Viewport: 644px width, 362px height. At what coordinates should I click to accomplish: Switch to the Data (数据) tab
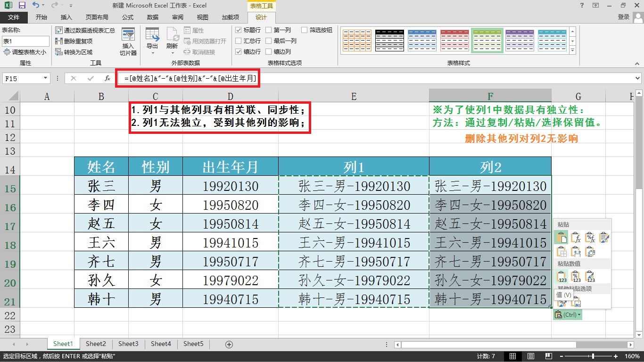pyautogui.click(x=152, y=17)
